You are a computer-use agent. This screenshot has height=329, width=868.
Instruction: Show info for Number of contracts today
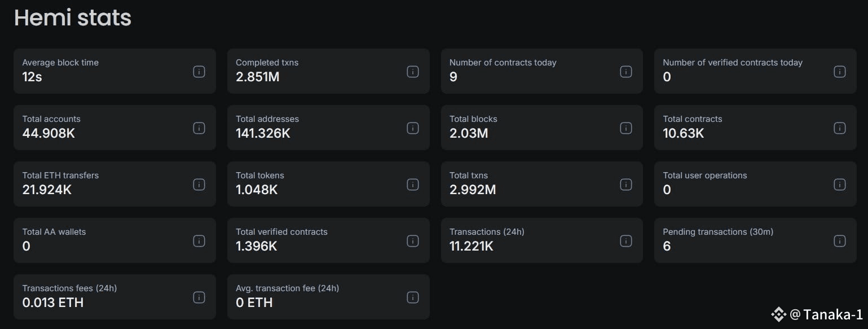[626, 72]
